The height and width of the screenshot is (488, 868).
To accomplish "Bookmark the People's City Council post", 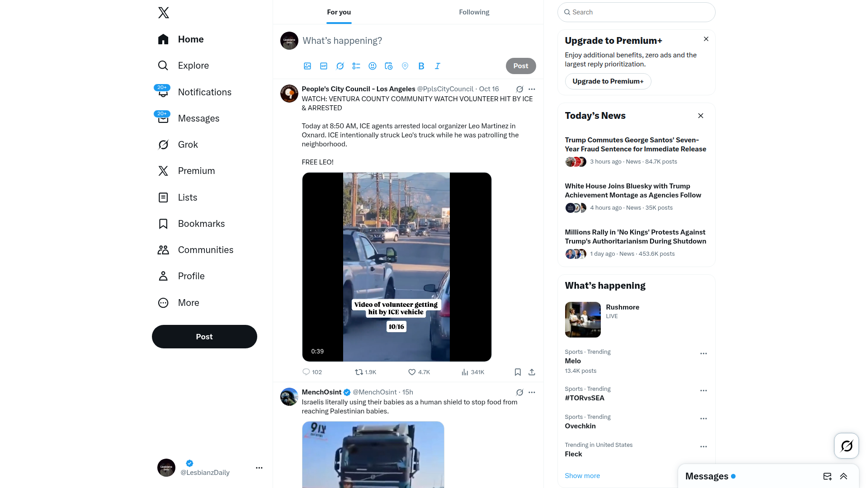I will point(518,372).
